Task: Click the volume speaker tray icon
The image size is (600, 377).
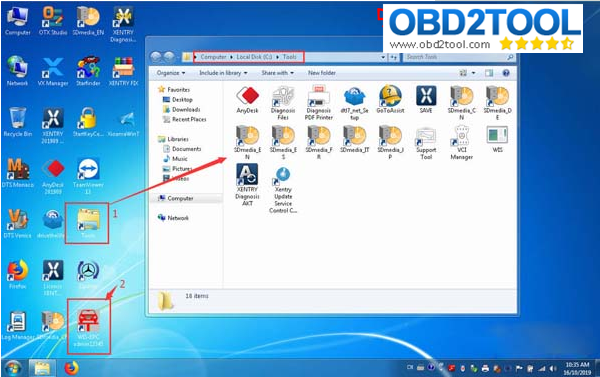Action: [553, 369]
